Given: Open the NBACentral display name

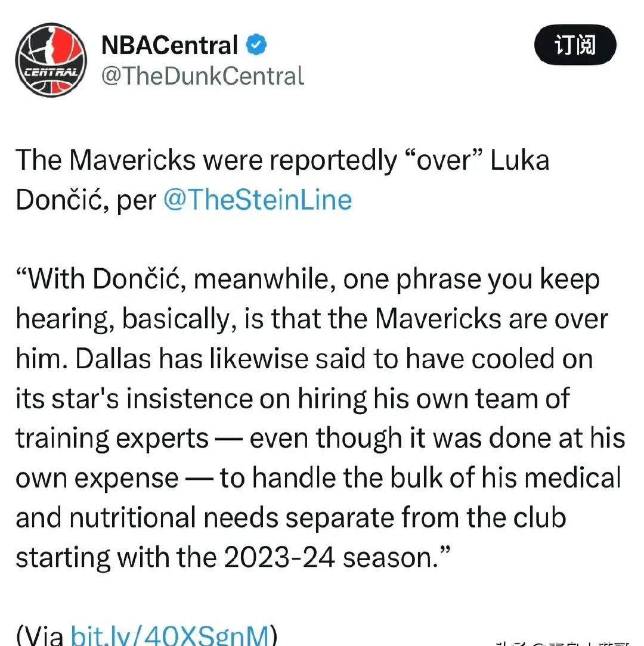Looking at the screenshot, I should [169, 45].
